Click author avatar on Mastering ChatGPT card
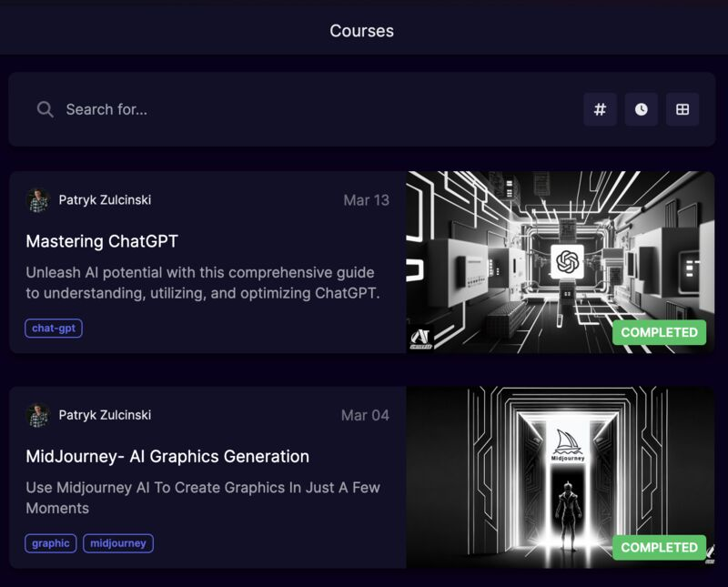Image resolution: width=728 pixels, height=587 pixels. [38, 200]
